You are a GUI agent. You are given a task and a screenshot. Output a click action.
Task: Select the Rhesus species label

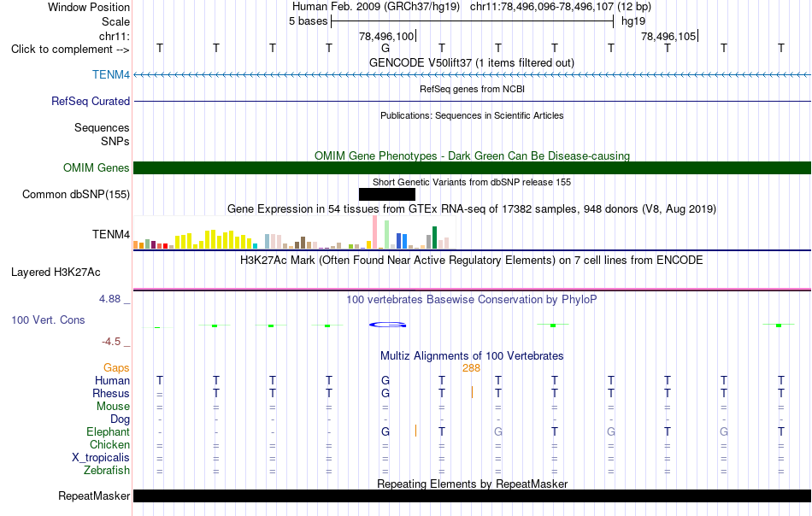pos(111,393)
